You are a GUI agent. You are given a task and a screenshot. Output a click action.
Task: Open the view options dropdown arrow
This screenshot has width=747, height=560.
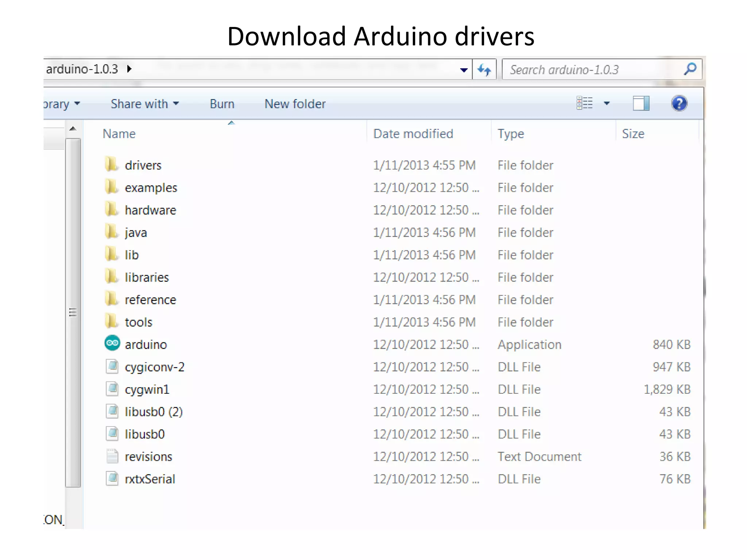[607, 104]
